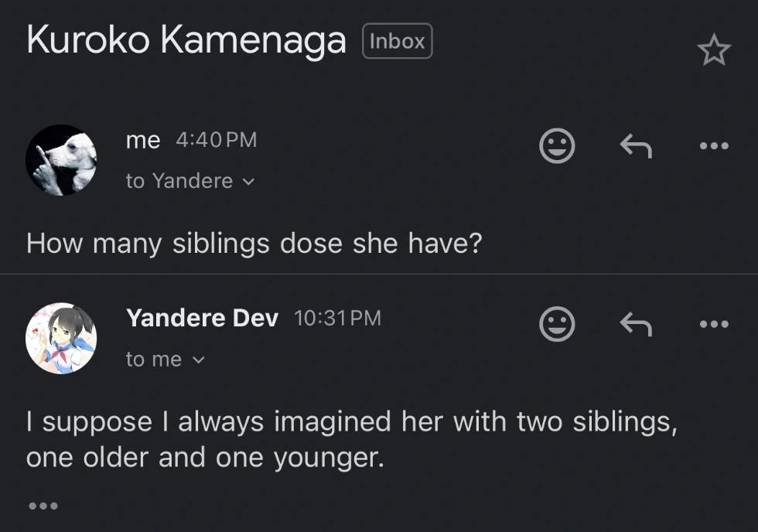Expand the "to me" recipient details
This screenshot has height=532, width=758.
165,360
